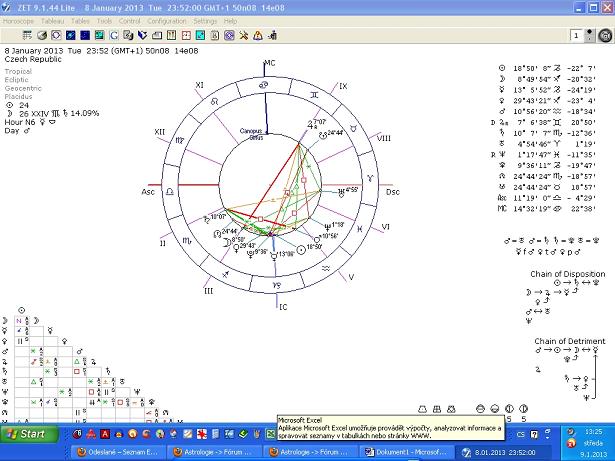
Task: Open the Configuration menu
Action: (x=167, y=21)
